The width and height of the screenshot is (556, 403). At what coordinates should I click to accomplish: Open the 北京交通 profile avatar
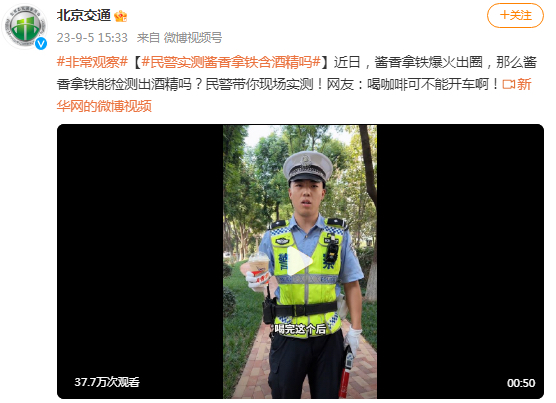25,27
